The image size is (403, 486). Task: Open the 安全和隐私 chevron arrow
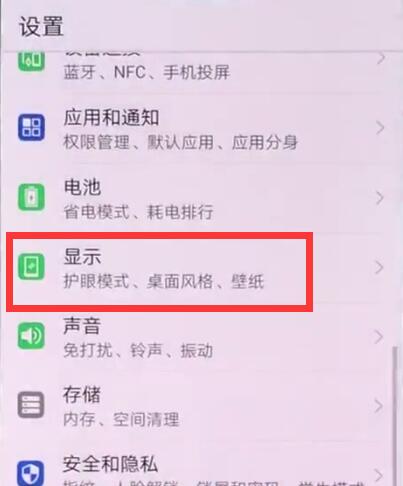pos(380,475)
